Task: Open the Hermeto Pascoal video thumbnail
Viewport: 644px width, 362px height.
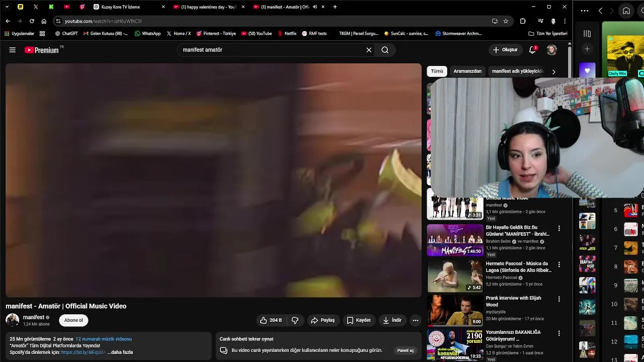Action: click(x=455, y=276)
